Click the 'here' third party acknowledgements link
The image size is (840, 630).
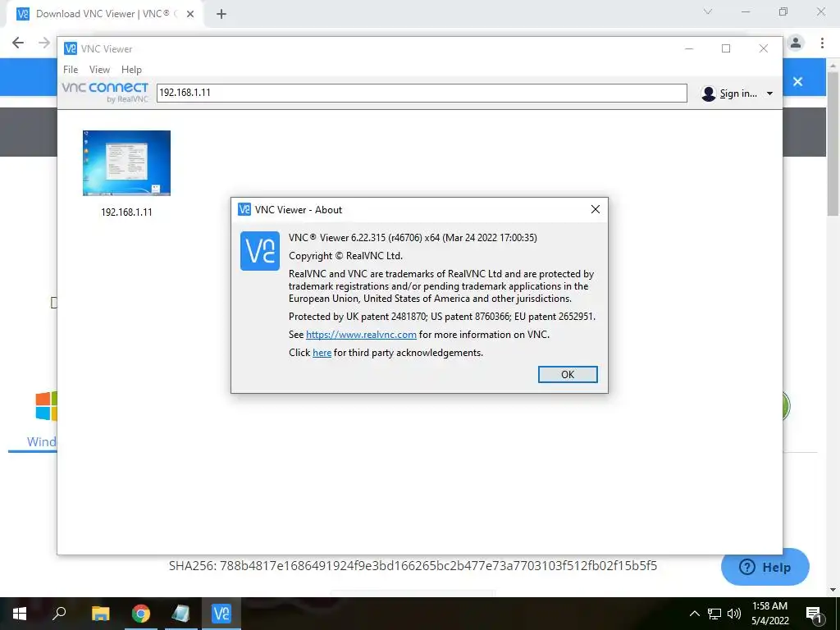[322, 353]
